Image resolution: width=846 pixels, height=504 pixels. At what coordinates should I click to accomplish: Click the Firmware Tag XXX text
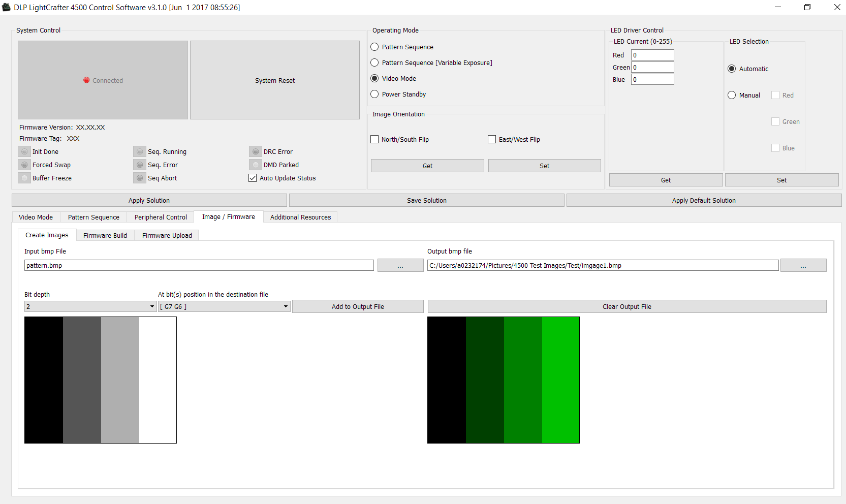(x=73, y=138)
